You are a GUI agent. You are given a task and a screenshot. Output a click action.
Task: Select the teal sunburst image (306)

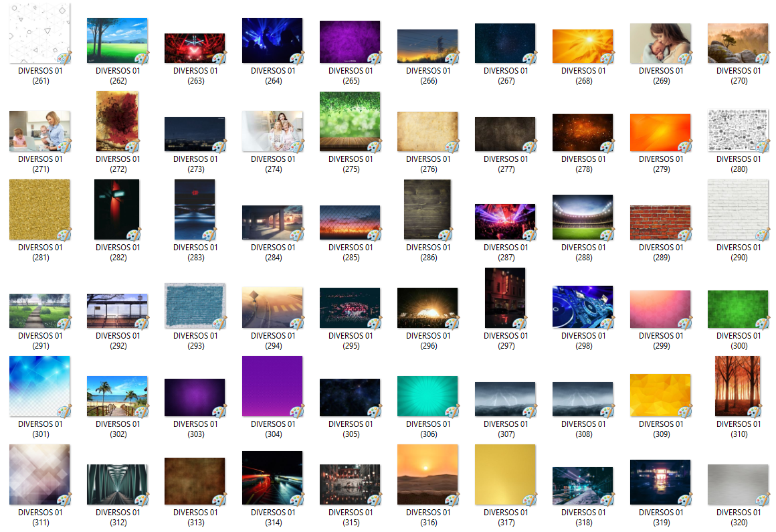point(427,396)
